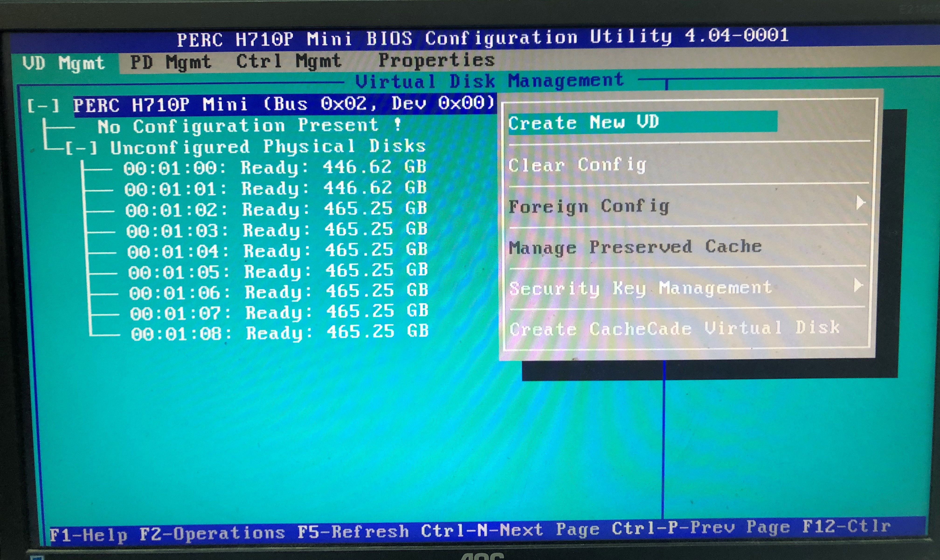Expand Security Key Management submenu arrow

click(858, 285)
